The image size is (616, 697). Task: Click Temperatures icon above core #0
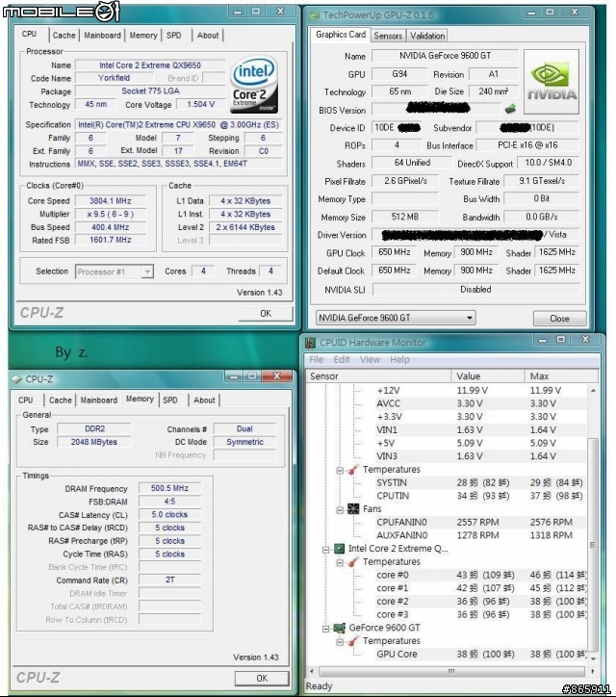(x=353, y=562)
